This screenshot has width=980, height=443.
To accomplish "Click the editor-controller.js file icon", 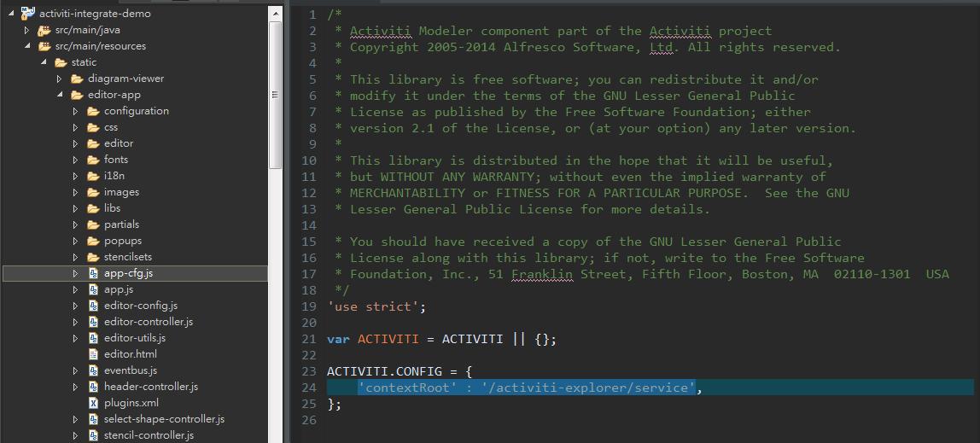I will [93, 322].
